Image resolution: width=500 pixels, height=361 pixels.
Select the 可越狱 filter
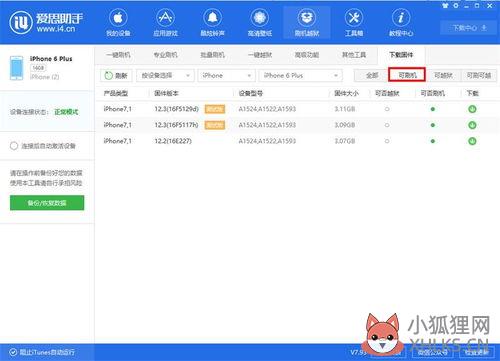click(443, 76)
